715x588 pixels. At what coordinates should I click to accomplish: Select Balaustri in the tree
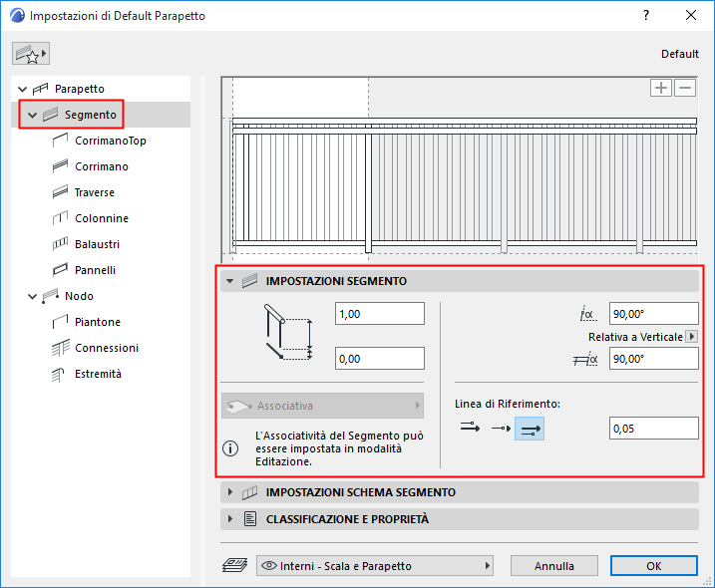[97, 245]
